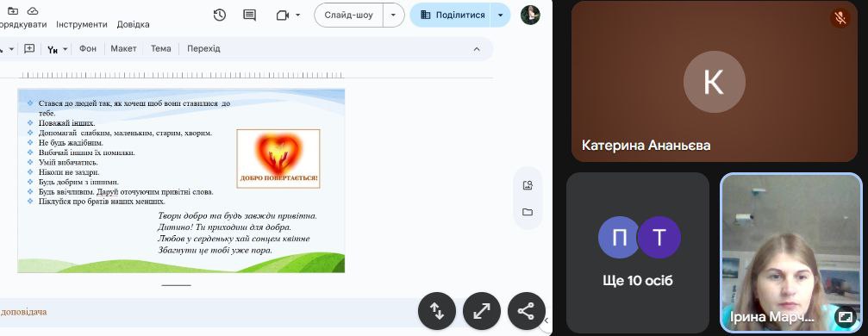Collapse the toolbar with the chevron
Image resolution: width=868 pixels, height=336 pixels.
point(477,49)
